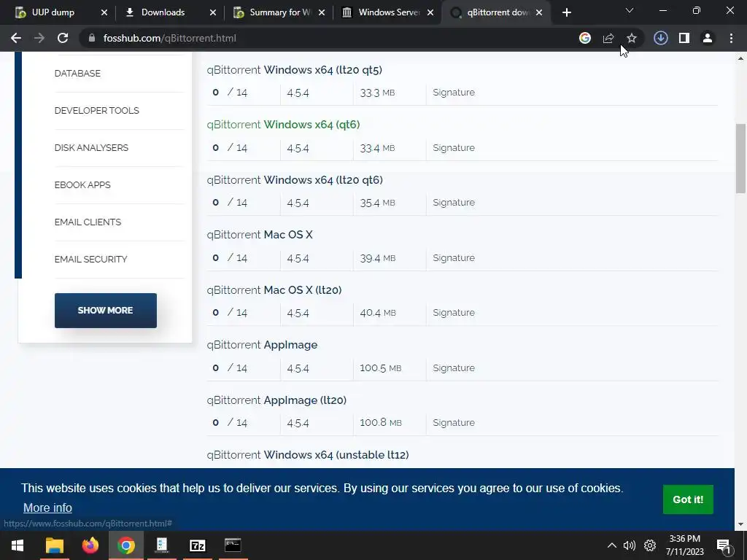Image resolution: width=747 pixels, height=560 pixels.
Task: Switch to the UUP dump tab
Action: pos(53,12)
